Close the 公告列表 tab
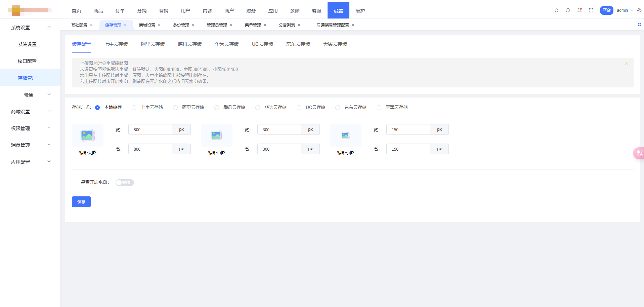The height and width of the screenshot is (307, 644). coord(299,25)
